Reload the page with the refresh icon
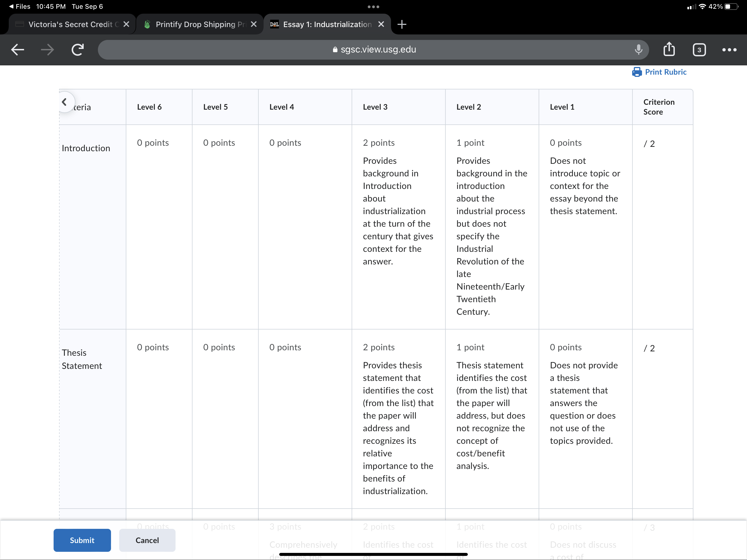The height and width of the screenshot is (560, 747). 78,50
